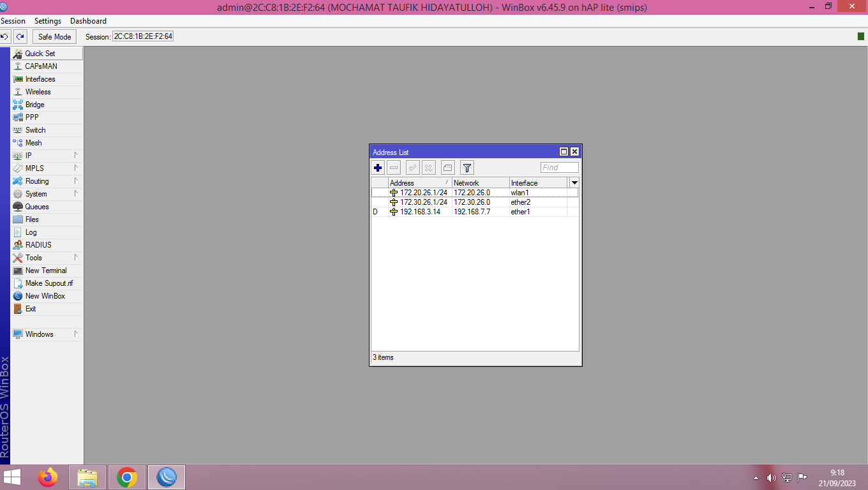Select the 172.20.26.1/24 address row

click(475, 193)
